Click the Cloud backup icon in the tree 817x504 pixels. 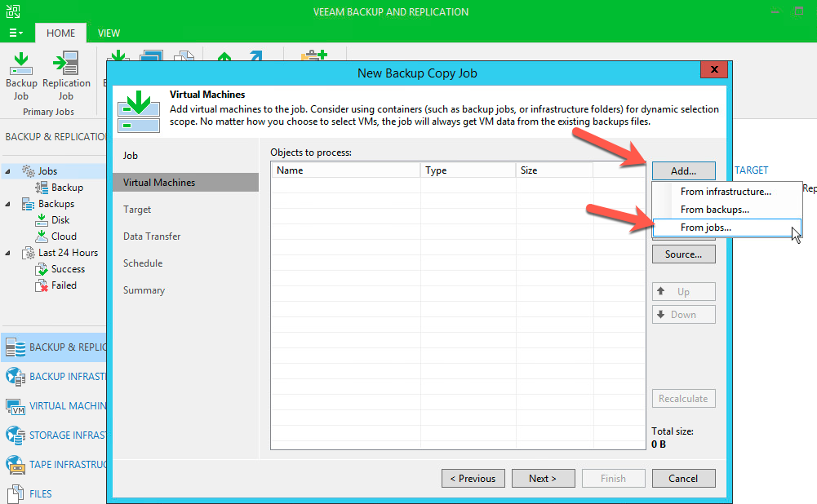click(42, 237)
